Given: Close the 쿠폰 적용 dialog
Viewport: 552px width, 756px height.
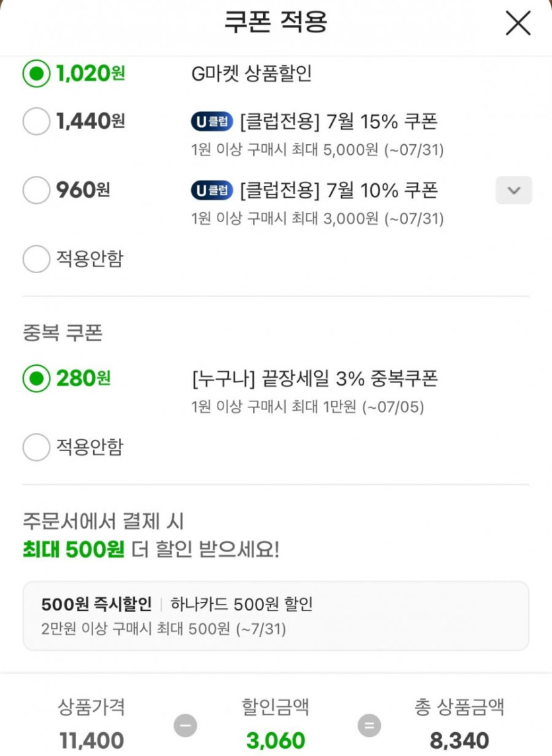Looking at the screenshot, I should pyautogui.click(x=518, y=24).
